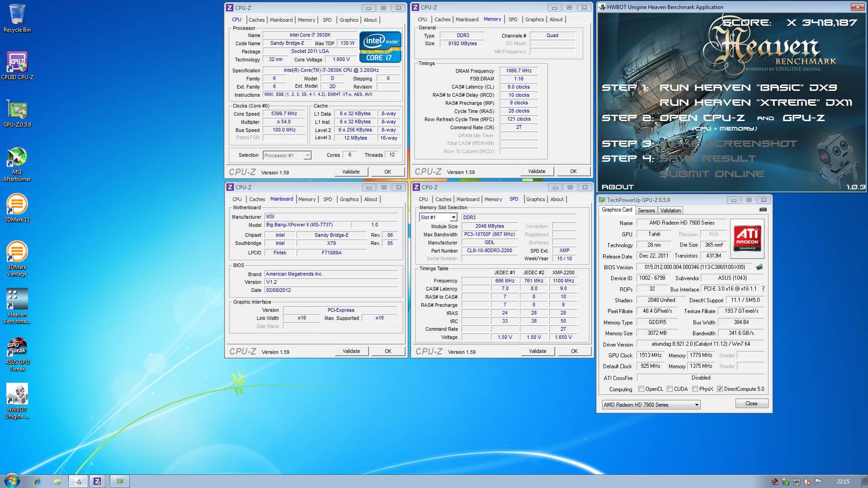Click the SCORE X 3418,187 readout

click(x=790, y=22)
